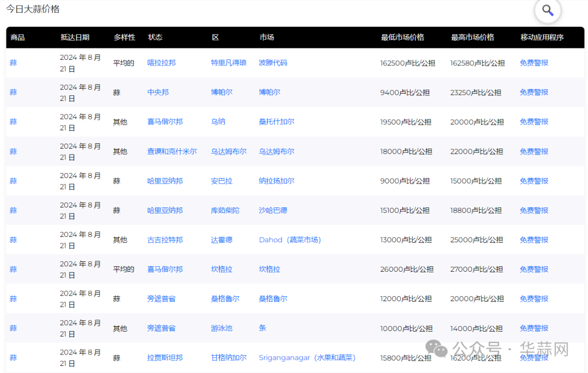The image size is (588, 373).
Task: Click the 商品 column header
Action: pos(17,38)
